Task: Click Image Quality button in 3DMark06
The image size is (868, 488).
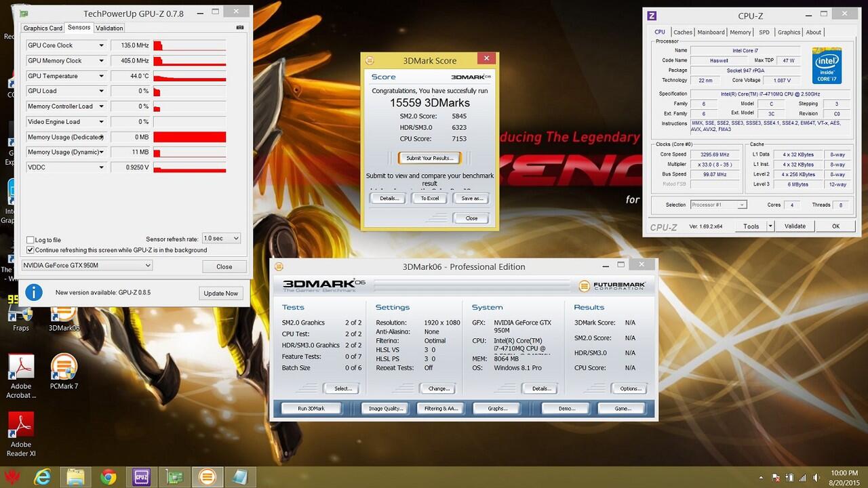Action: [x=385, y=408]
